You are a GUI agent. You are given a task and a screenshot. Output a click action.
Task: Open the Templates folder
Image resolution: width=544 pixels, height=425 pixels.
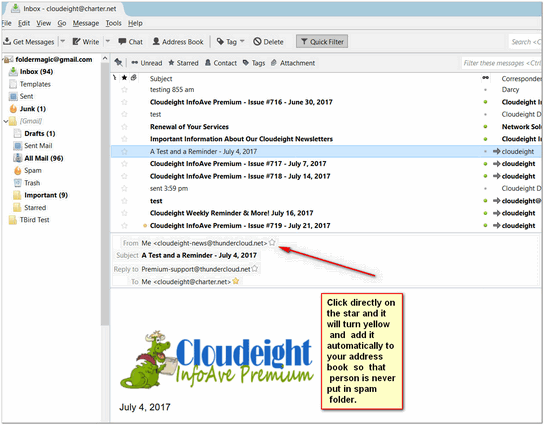click(x=35, y=84)
